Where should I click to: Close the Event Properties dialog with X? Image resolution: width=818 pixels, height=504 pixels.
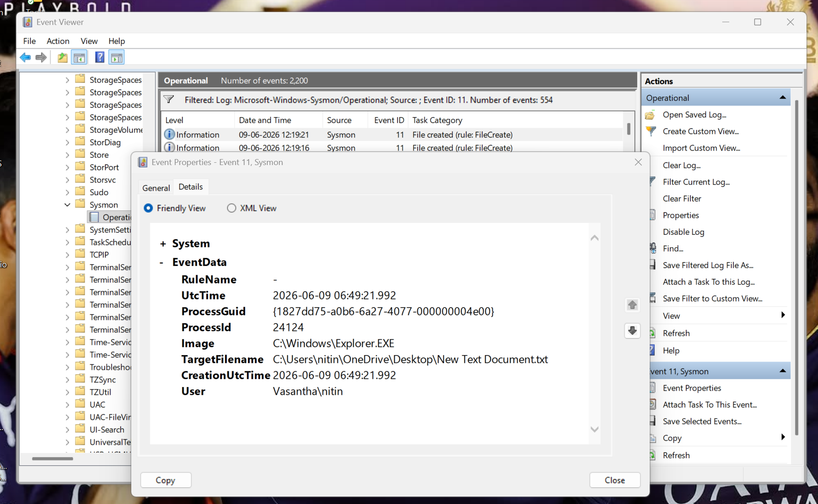pyautogui.click(x=638, y=162)
